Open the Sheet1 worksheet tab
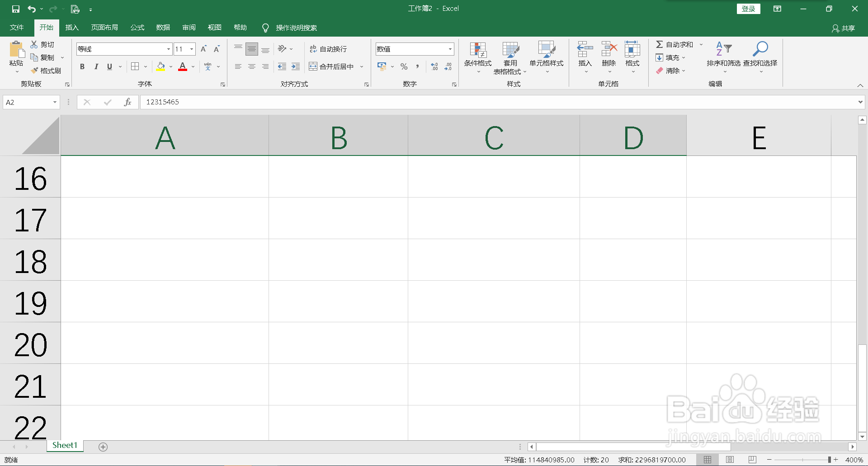Screen dimensions: 868x466 tap(65, 446)
